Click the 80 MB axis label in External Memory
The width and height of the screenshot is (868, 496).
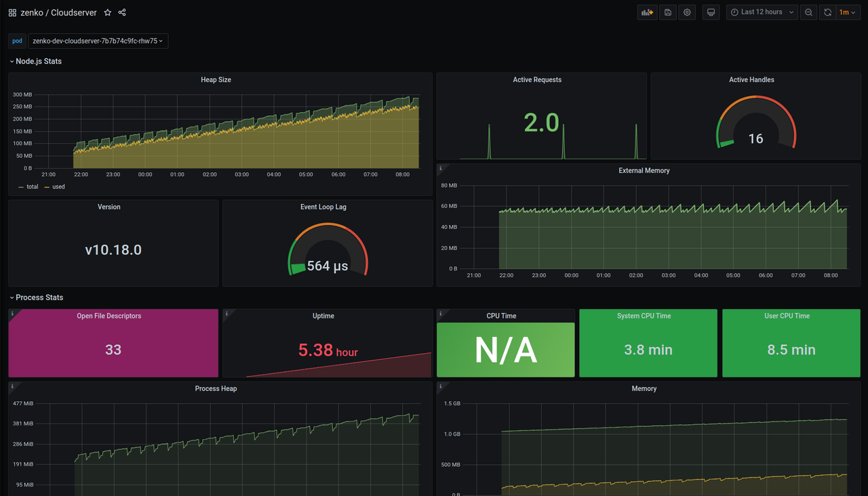pos(449,185)
